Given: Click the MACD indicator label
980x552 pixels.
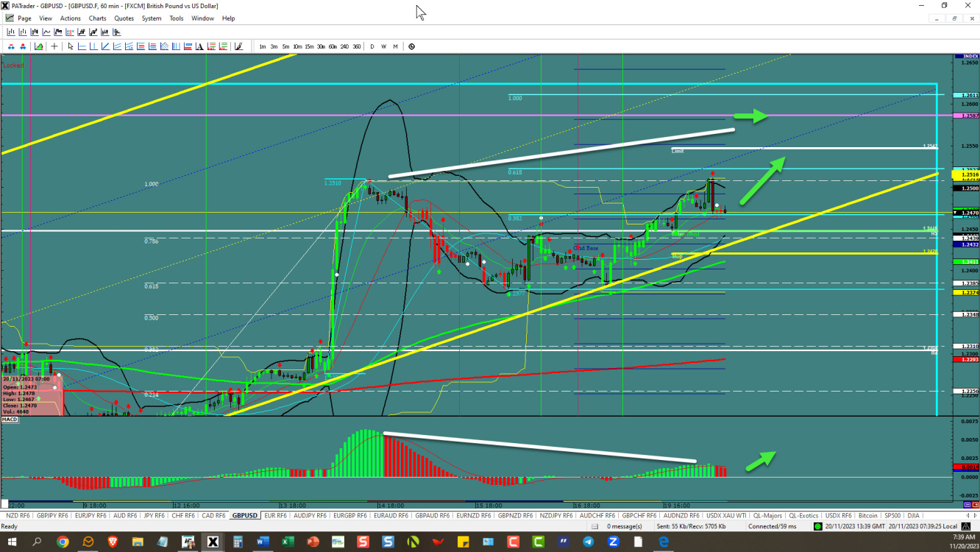Looking at the screenshot, I should click(10, 420).
